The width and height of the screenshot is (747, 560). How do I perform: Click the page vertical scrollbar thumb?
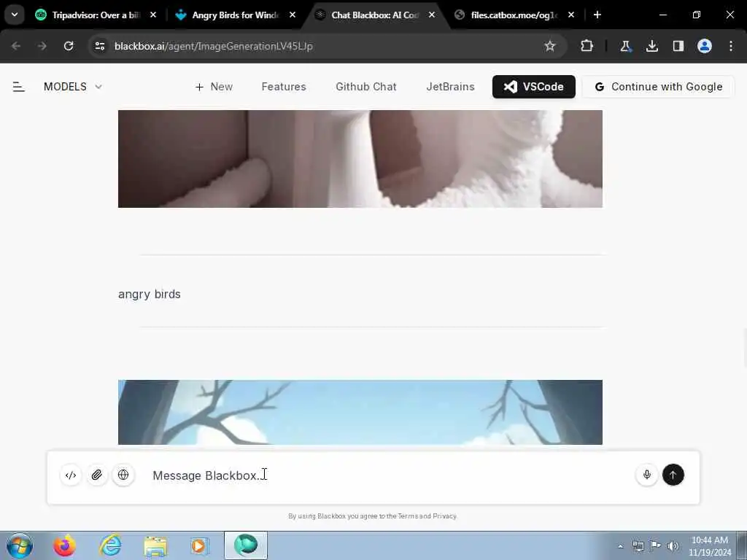[744, 348]
